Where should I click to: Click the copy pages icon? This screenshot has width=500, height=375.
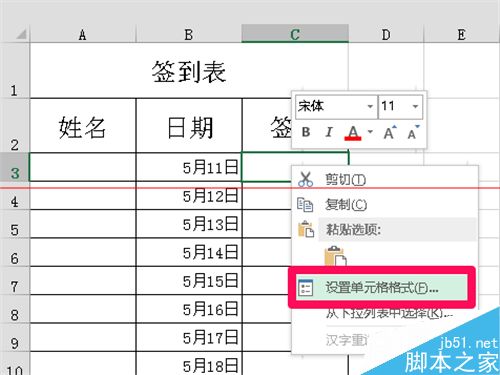(305, 204)
